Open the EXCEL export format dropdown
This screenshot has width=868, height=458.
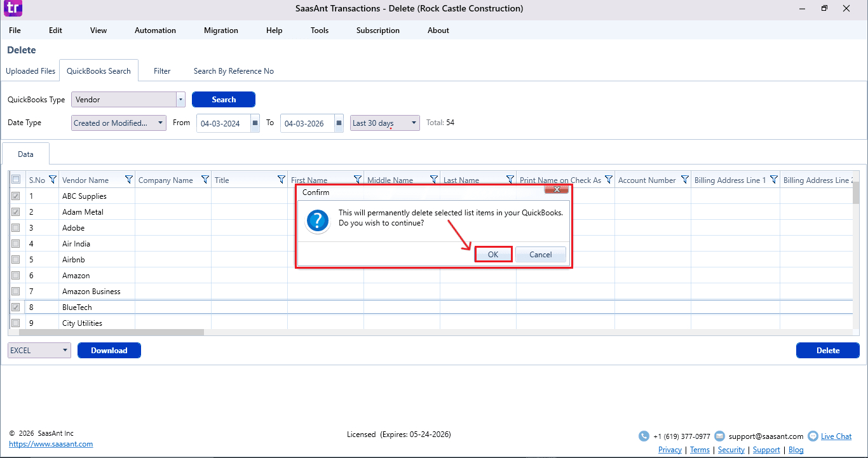tap(65, 351)
